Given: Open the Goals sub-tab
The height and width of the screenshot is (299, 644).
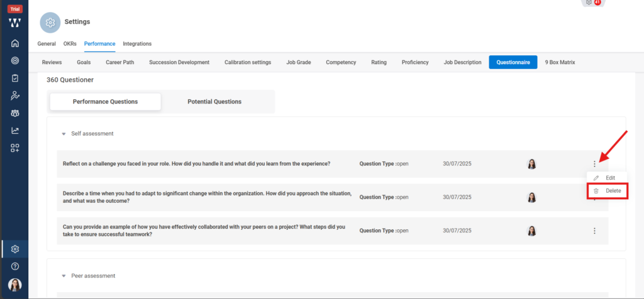Looking at the screenshot, I should pyautogui.click(x=84, y=62).
